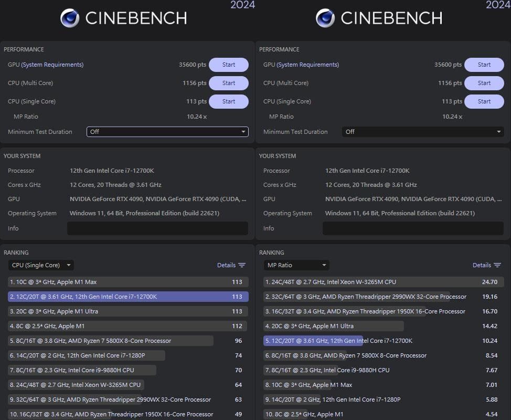Select the highlighted i7-12700K Single Core entry
511x420 pixels.
126,297
